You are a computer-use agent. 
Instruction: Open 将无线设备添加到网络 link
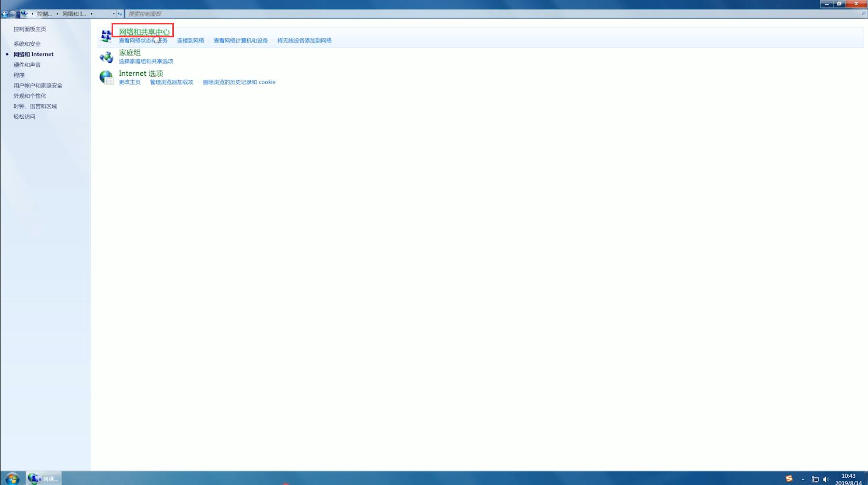[x=304, y=40]
